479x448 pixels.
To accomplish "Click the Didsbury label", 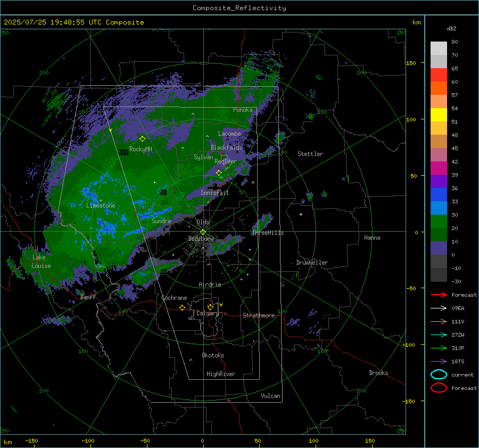I will (201, 239).
